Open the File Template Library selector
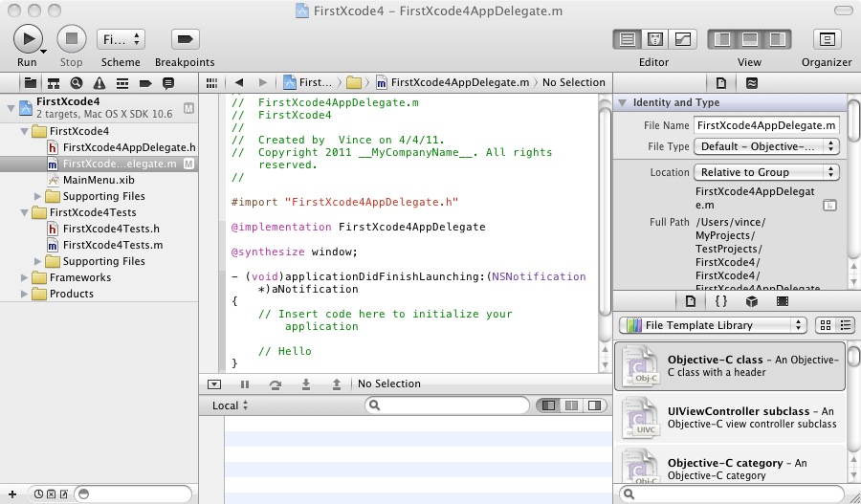The height and width of the screenshot is (504, 861). coord(713,325)
